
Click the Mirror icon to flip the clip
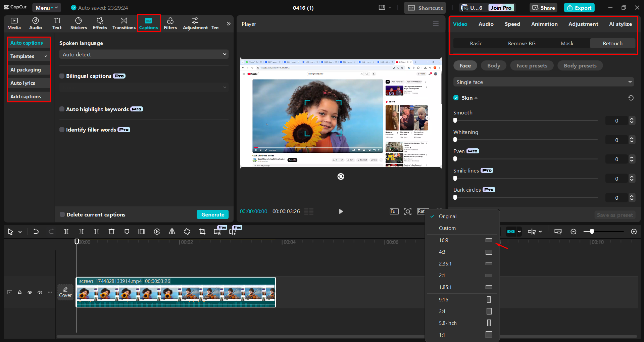172,232
